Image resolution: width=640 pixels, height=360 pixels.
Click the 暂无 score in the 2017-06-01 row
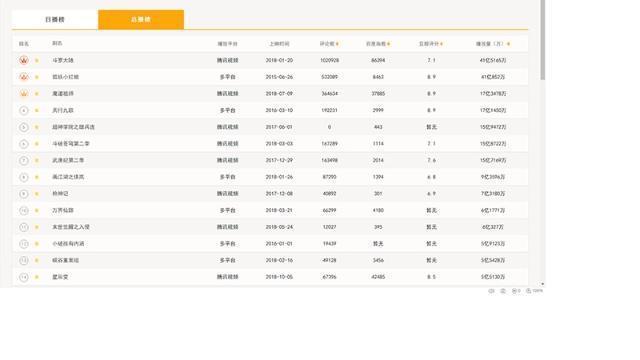click(x=431, y=127)
